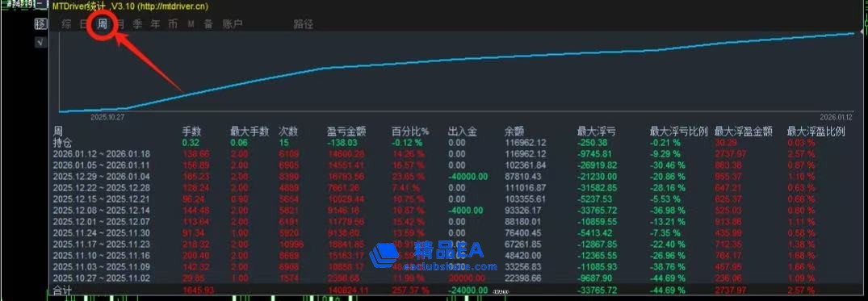Screen dimensions: 868x301
Task: Switch to the 综 summary tab
Action: 66,23
